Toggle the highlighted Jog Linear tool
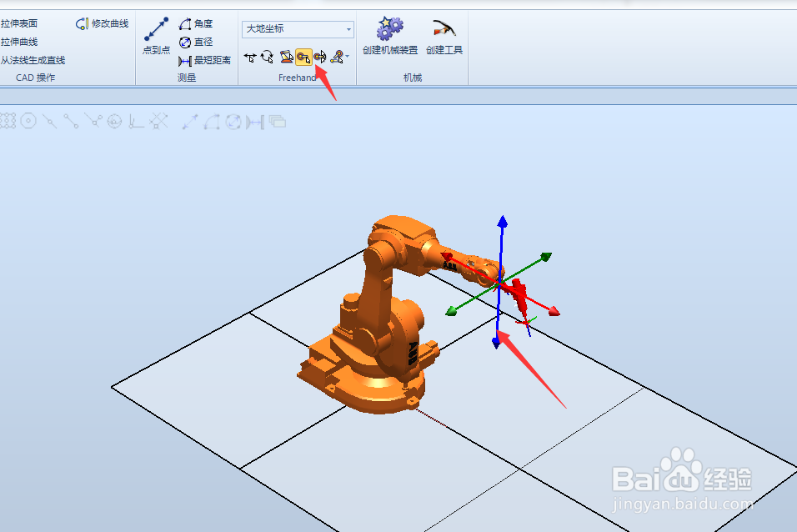 pyautogui.click(x=303, y=58)
